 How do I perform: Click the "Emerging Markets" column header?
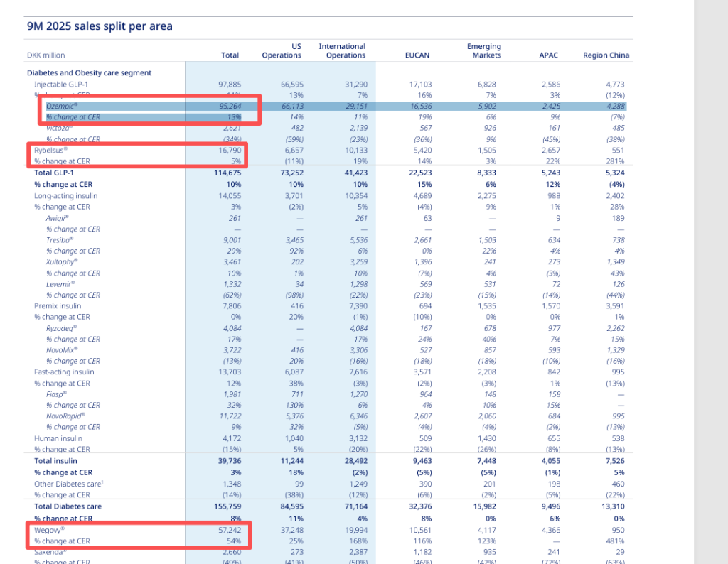point(483,50)
